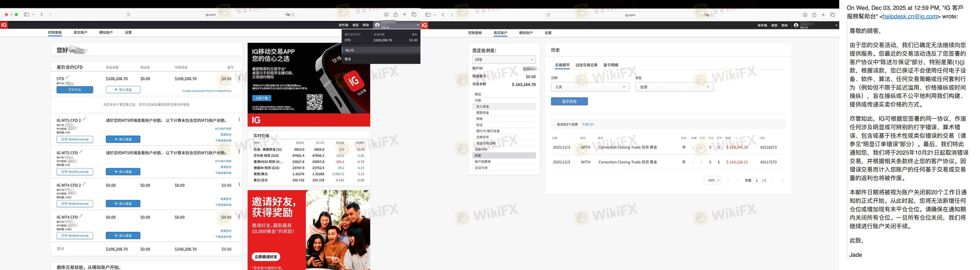This screenshot has width=980, height=270.
Task: Expand the 3天 date range dropdown
Action: [x=590, y=87]
